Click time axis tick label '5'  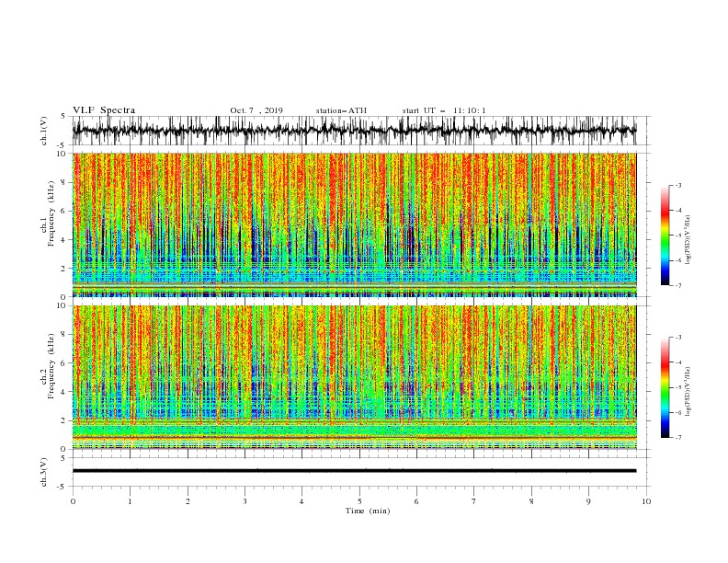tap(359, 501)
